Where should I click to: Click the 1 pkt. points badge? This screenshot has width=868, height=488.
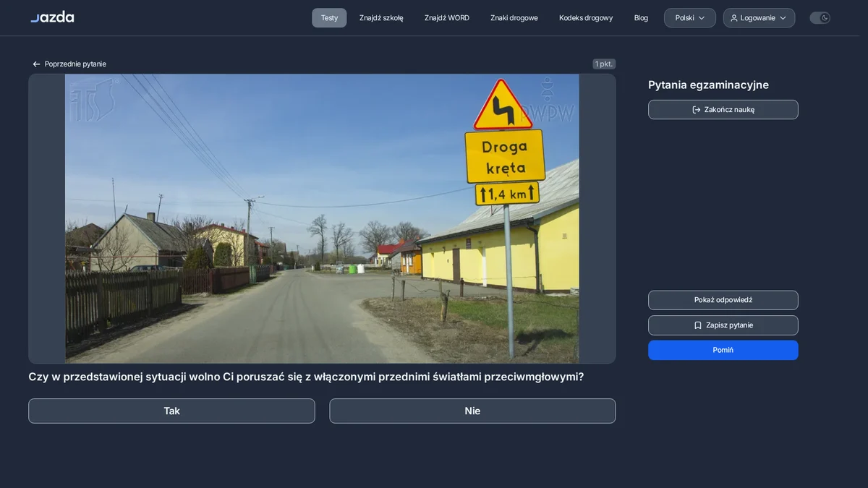click(604, 64)
